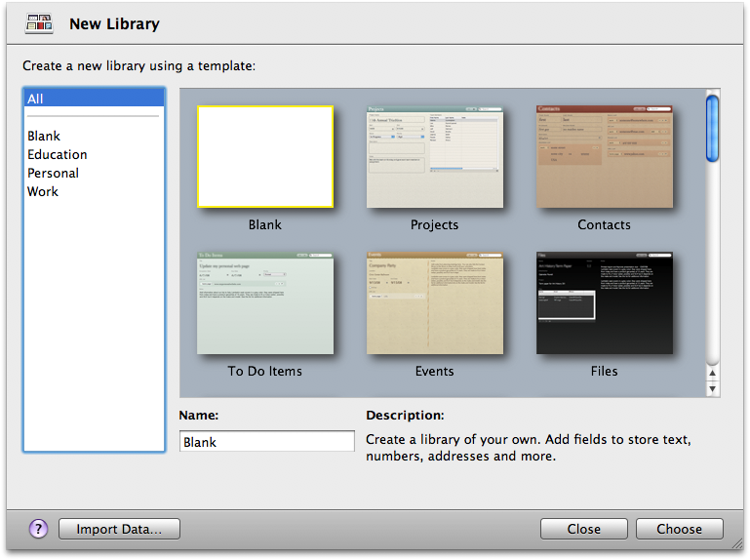Image resolution: width=750 pixels, height=560 pixels.
Task: Click the Events template thumbnail
Action: click(x=434, y=304)
